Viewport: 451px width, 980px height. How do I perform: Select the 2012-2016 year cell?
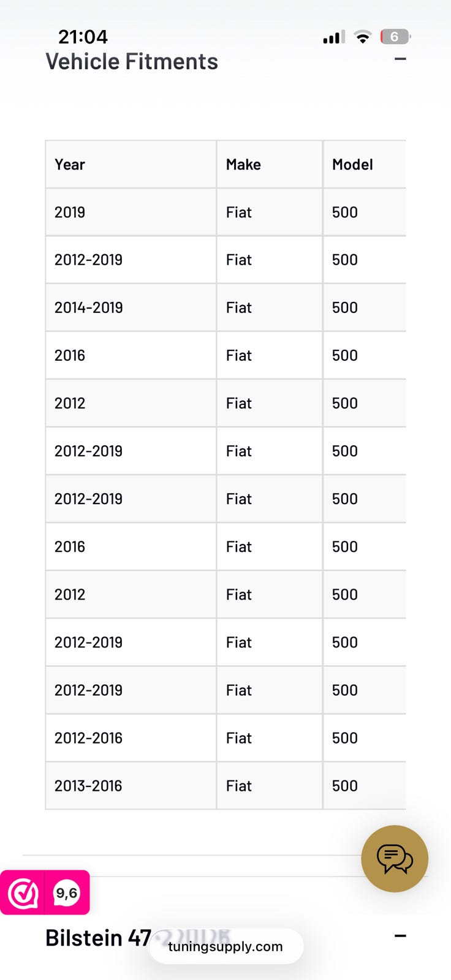click(88, 738)
